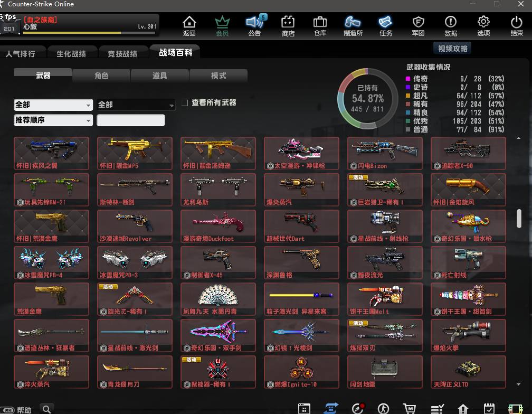This screenshot has height=414, width=532.
Task: Select the 怀旧|靓金MP5 weapon card
Action: point(135,153)
